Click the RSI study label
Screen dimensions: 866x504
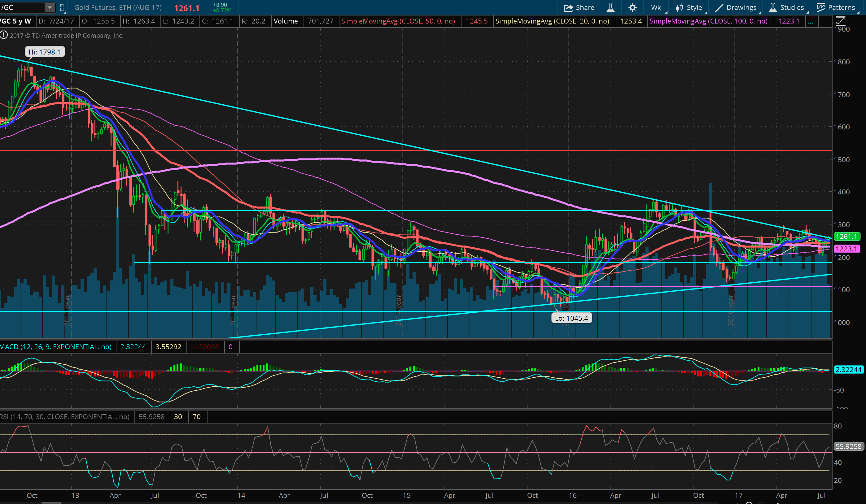[65, 417]
